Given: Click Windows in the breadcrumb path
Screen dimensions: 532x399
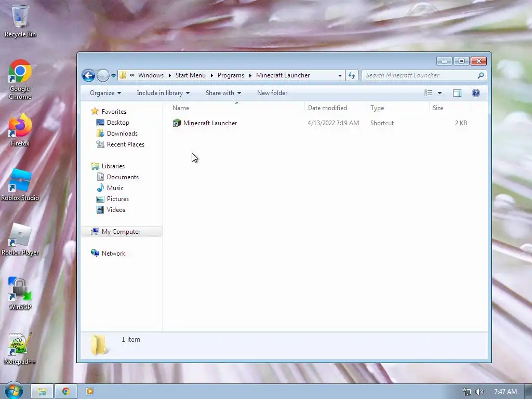Looking at the screenshot, I should pos(151,75).
